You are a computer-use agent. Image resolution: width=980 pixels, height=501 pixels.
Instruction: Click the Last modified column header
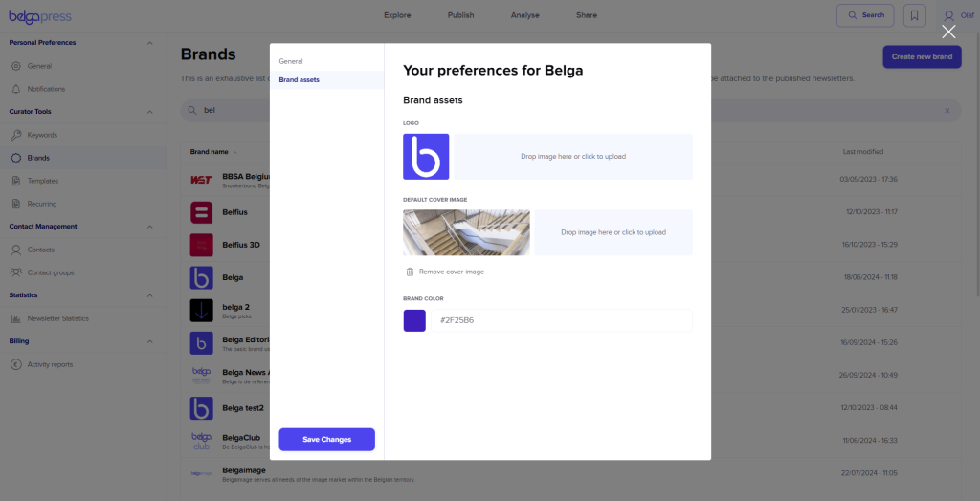(x=862, y=152)
